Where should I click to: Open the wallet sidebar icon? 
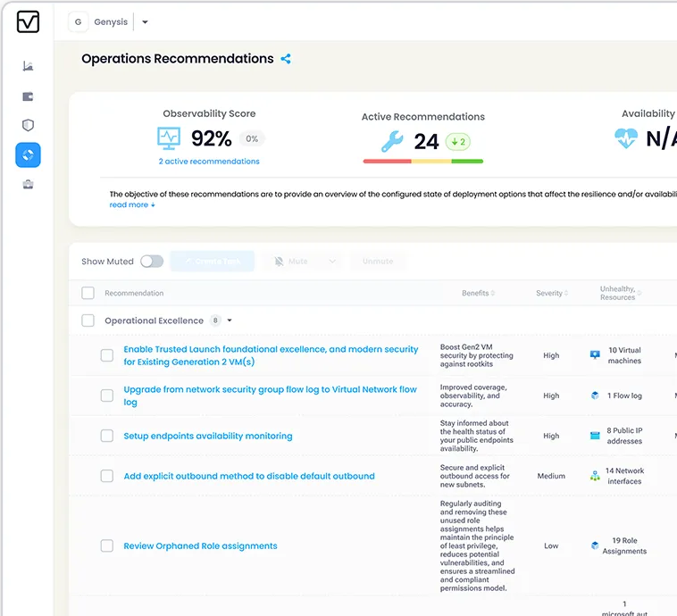click(x=28, y=96)
